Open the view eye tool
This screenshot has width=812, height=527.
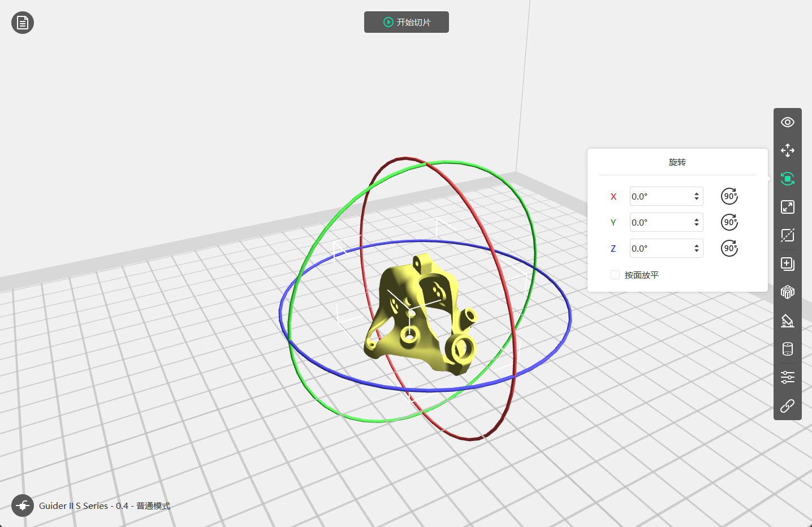pos(788,122)
